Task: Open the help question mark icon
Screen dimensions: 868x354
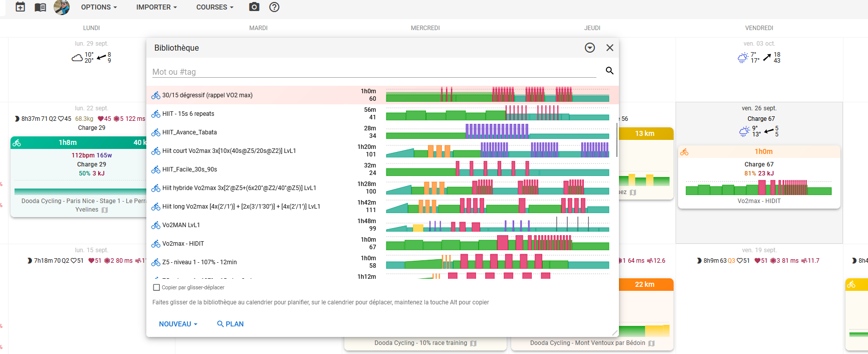Action: pos(274,7)
